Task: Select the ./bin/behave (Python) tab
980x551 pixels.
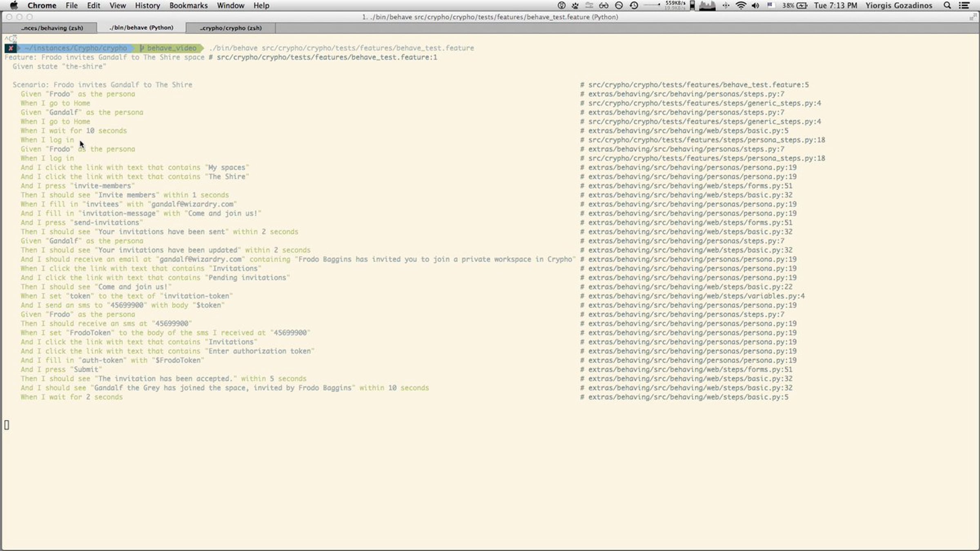Action: (141, 27)
